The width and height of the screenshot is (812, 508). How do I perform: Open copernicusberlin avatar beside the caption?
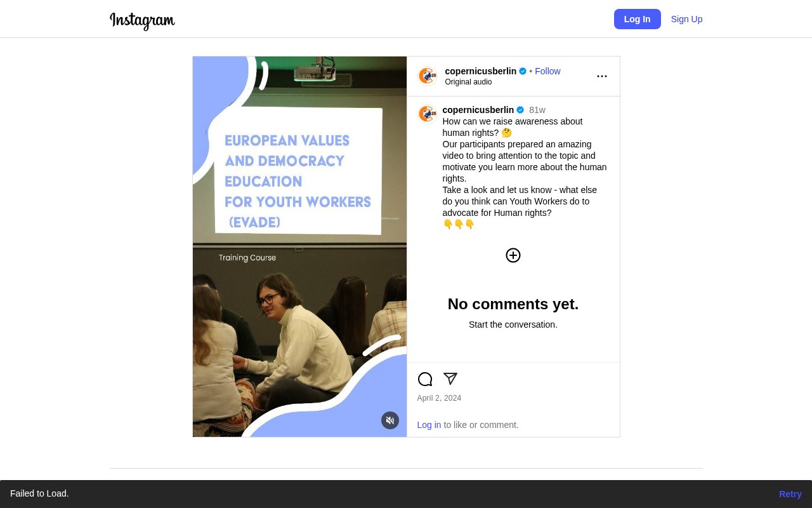pos(428,114)
